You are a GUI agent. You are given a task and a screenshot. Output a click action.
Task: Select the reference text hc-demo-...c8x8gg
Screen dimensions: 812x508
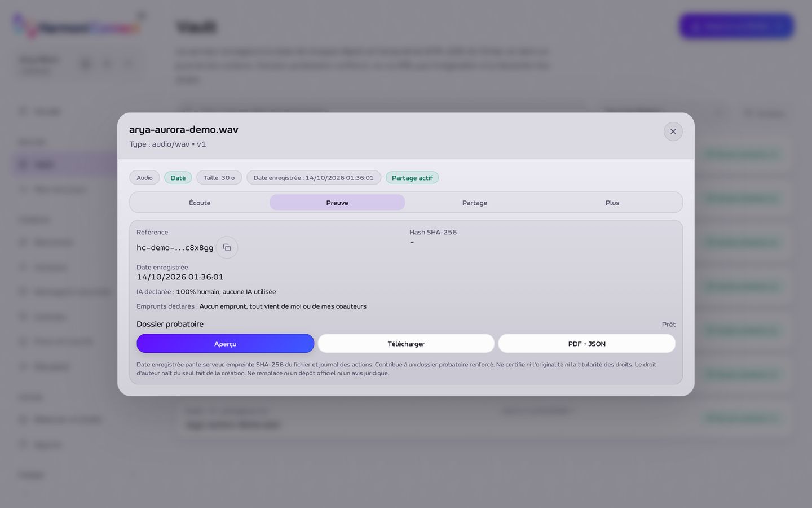click(x=175, y=248)
